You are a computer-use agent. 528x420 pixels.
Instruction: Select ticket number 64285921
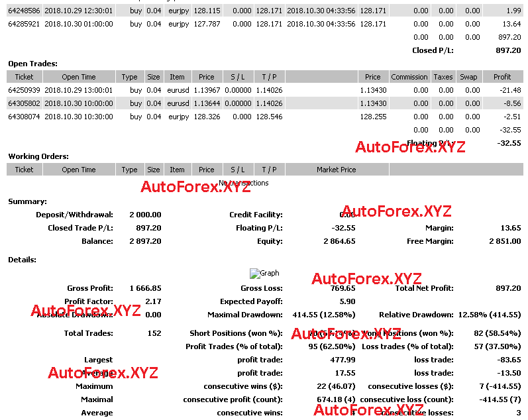pyautogui.click(x=24, y=24)
